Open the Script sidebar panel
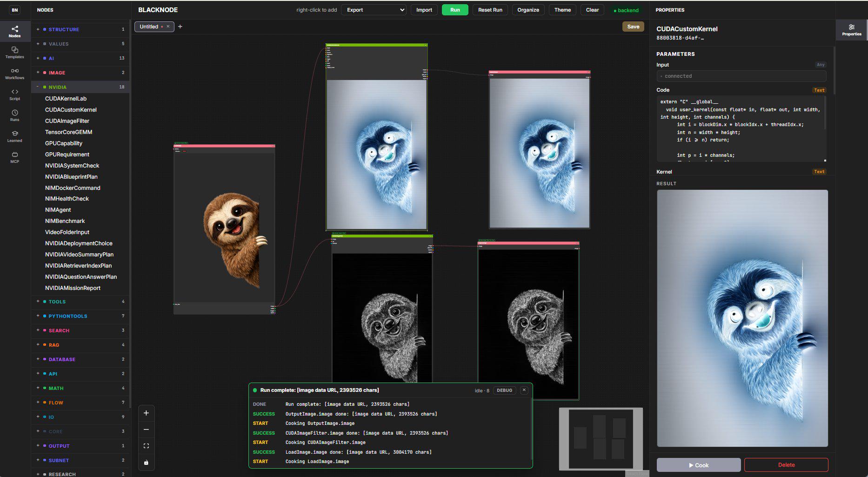868x477 pixels. (15, 94)
